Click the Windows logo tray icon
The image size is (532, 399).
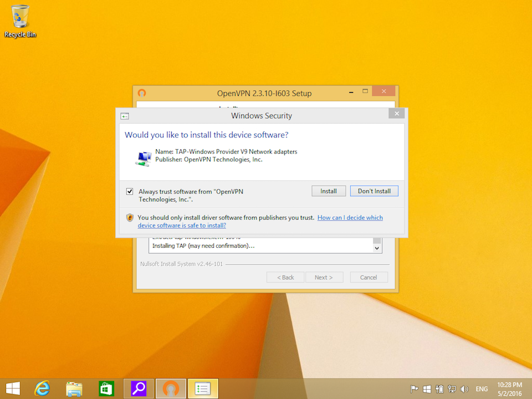tap(427, 389)
